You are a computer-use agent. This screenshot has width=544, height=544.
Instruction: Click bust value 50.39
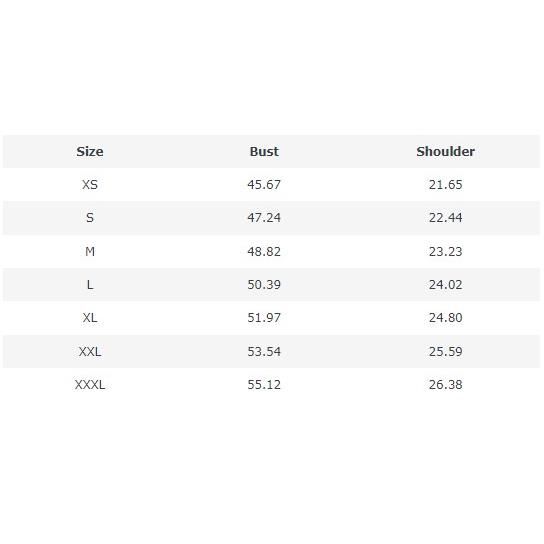point(264,285)
